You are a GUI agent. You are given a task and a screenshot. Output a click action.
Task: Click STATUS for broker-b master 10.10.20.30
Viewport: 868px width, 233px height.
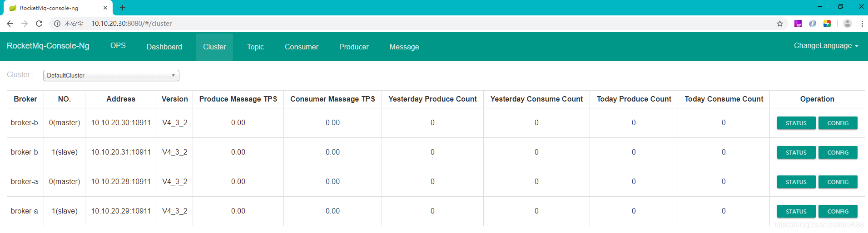coord(796,123)
